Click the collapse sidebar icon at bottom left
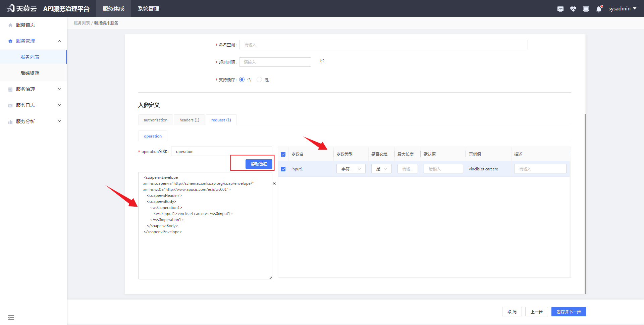Screen dimensions: 644x325 point(11,317)
